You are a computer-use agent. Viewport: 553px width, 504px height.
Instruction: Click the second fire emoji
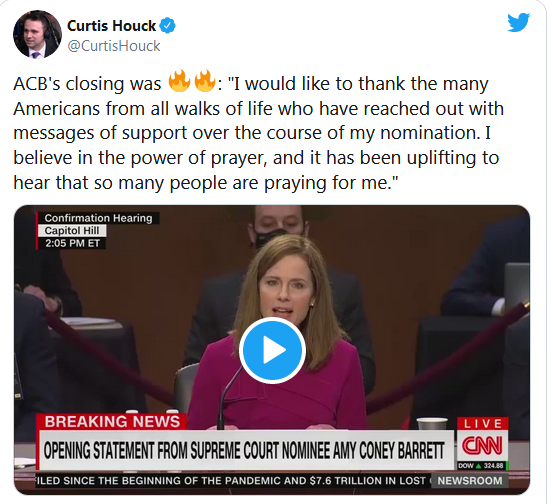(205, 81)
